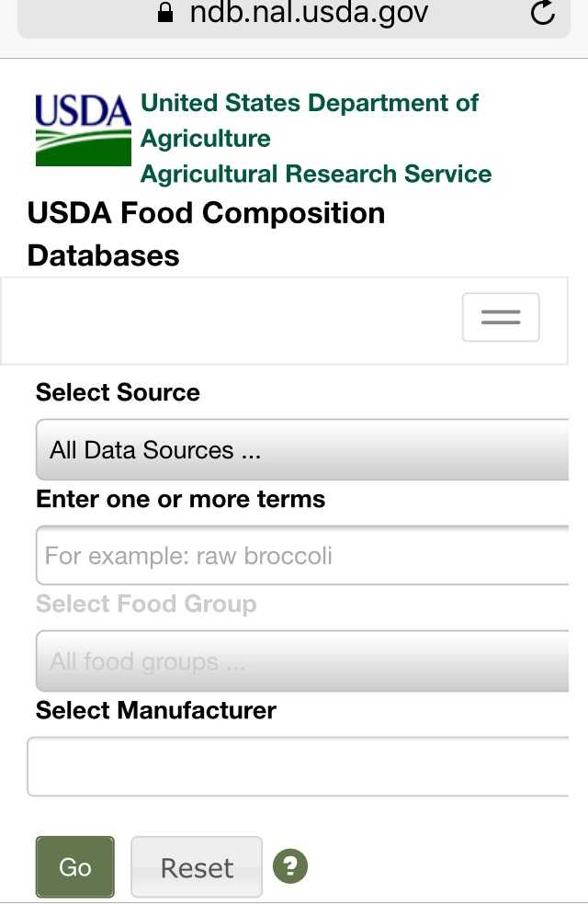Screen dimensions: 588x904
Task: Open the Agricultural Research Service link
Action: 316,174
